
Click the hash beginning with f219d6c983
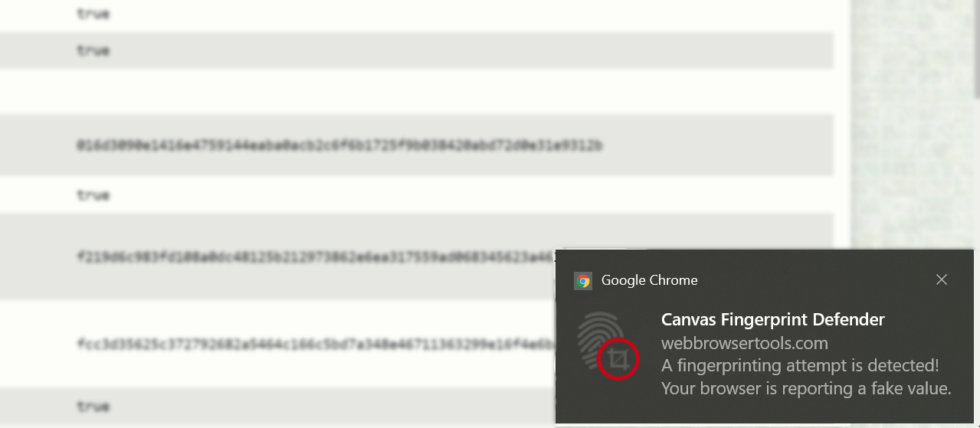click(x=315, y=256)
